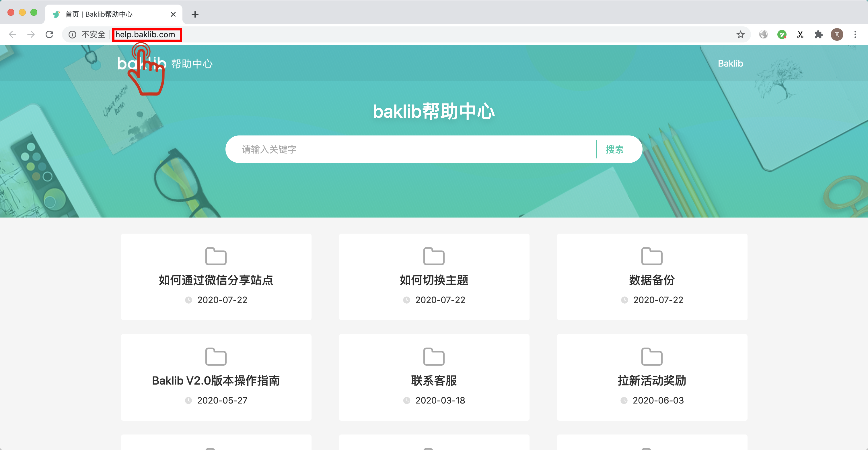Select the 首页 | Baklib帮助中心 tab
The width and height of the screenshot is (868, 450).
coord(114,14)
